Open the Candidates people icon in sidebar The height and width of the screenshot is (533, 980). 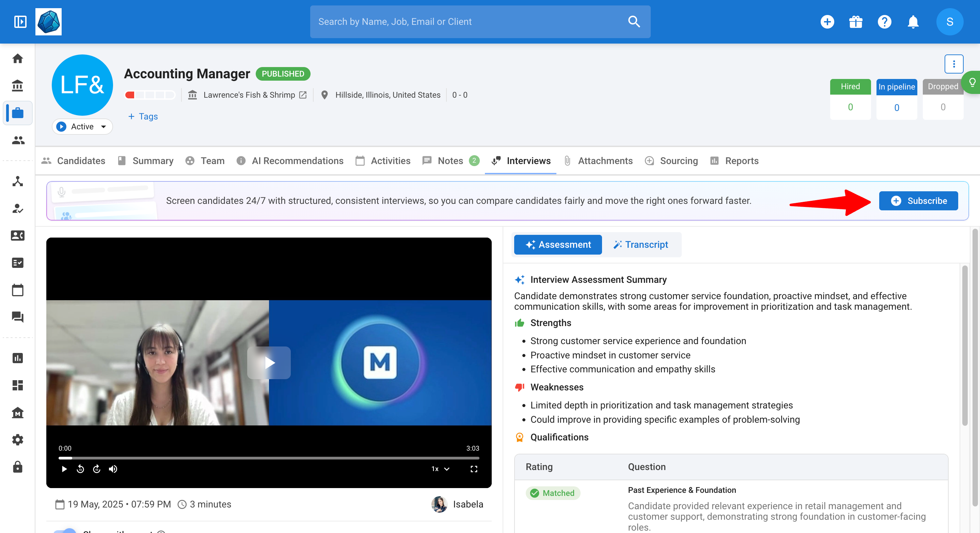[x=17, y=140]
